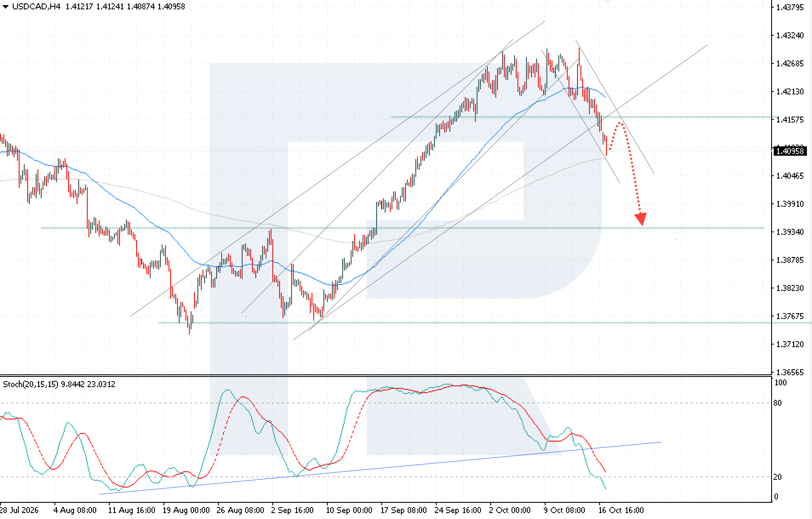Select the 1.39340 price axis label

[790, 232]
